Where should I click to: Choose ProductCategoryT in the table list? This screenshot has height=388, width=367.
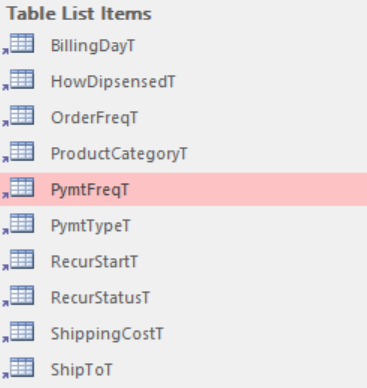click(119, 154)
